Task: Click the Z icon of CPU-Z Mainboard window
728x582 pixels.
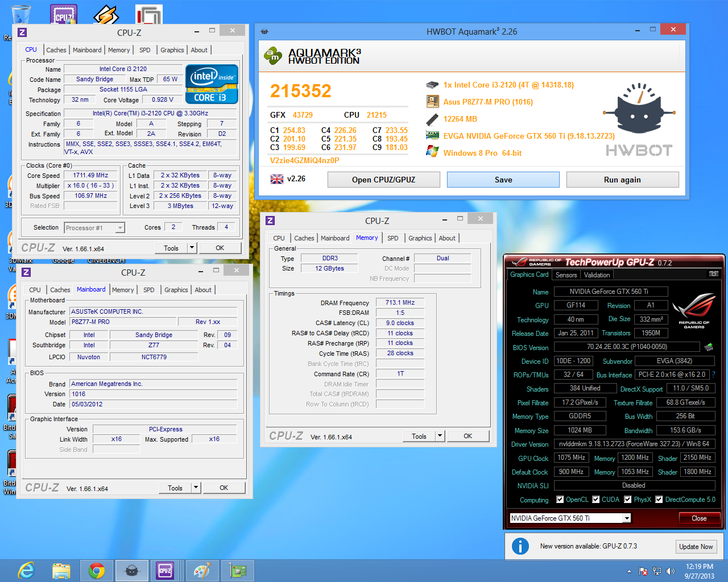Action: pos(26,272)
